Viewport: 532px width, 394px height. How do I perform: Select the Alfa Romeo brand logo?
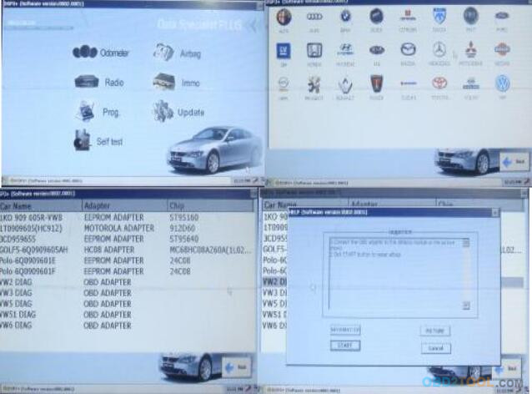(x=284, y=17)
